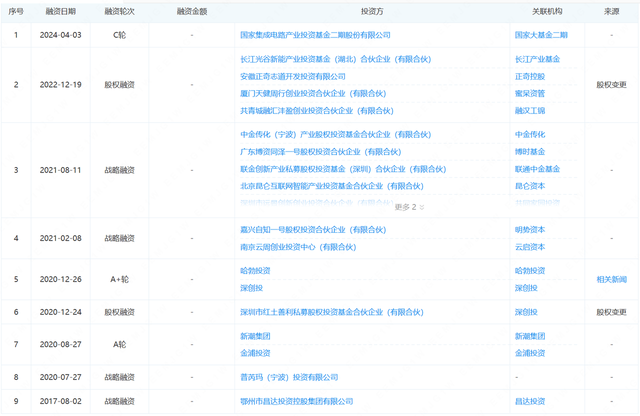640x416 pixels.
Task: Open the 共青城融汇沣盈创业投资合伙企业 link
Action: (317, 111)
